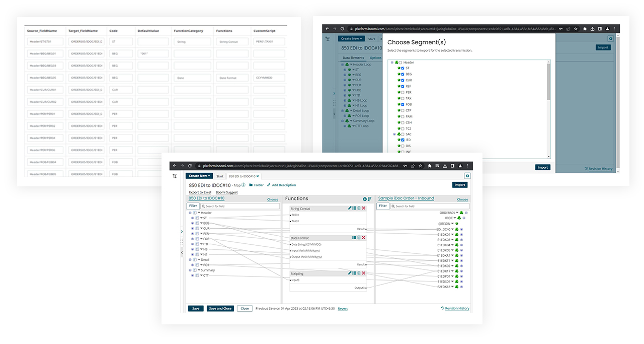This screenshot has height=344, width=644.
Task: Uncheck the ST segment checkbox
Action: (x=403, y=68)
